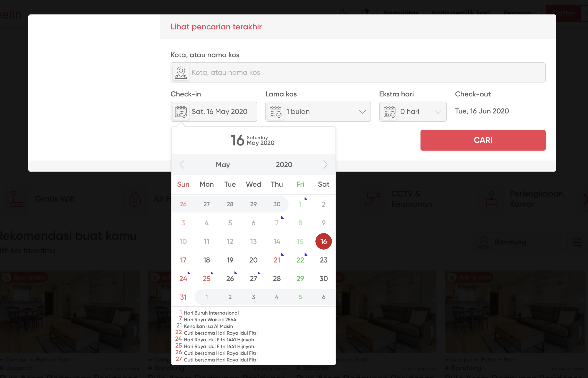Click the Check-in calendar icon

[x=181, y=112]
